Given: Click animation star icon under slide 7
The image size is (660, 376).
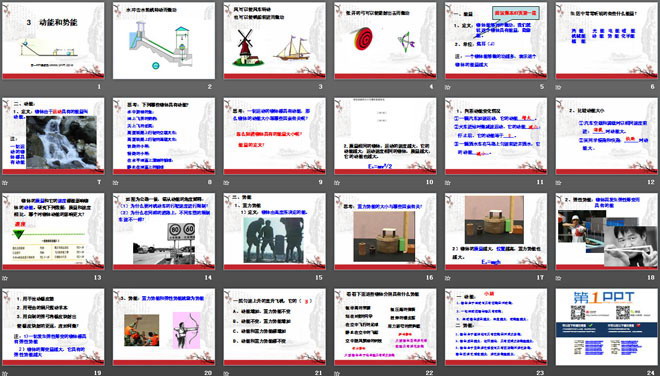Looking at the screenshot, I should [5, 183].
